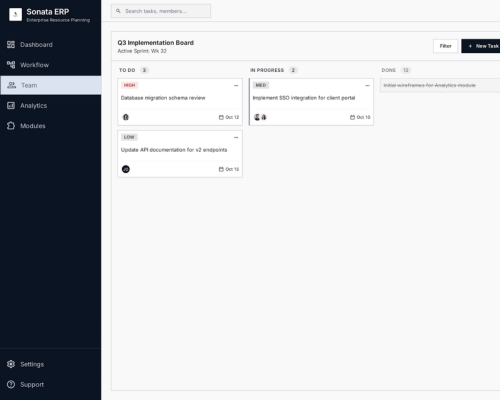The image size is (500, 400).
Task: Open Settings in the sidebar
Action: [51, 364]
